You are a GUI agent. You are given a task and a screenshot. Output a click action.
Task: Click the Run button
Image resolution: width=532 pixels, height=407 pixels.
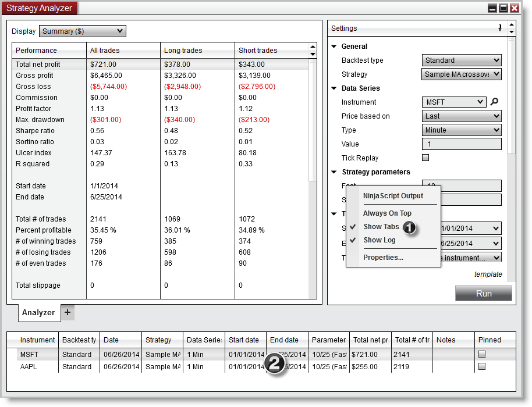click(x=483, y=294)
